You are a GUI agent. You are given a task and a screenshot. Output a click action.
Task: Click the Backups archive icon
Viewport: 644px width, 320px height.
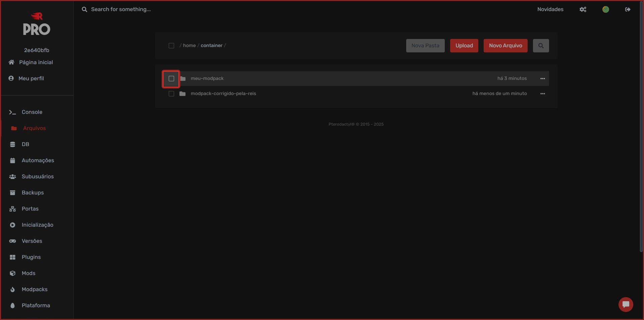tap(12, 193)
